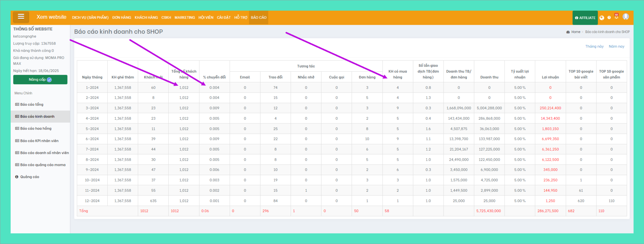Open the globe icon in header
Image resolution: width=644 pixels, height=244 pixels.
pos(602,18)
